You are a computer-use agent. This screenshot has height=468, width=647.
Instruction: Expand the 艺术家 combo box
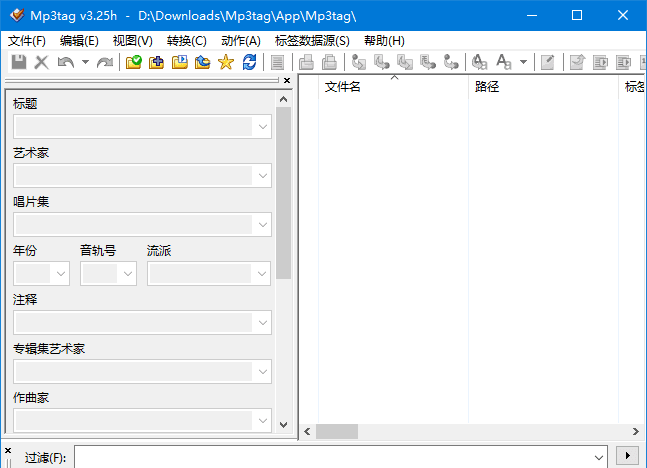[263, 176]
